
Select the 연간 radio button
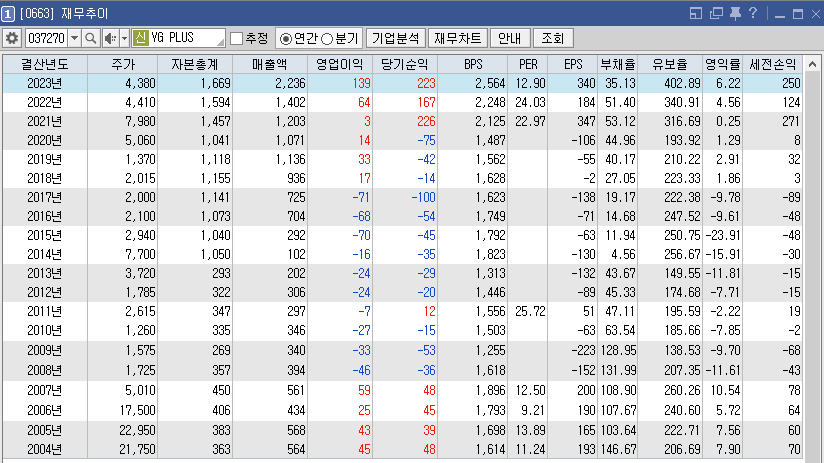[285, 39]
